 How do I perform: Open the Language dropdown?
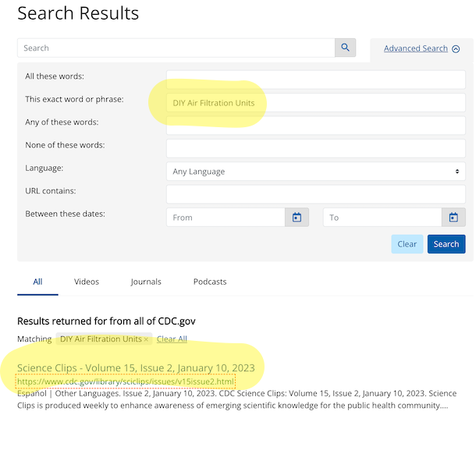click(315, 172)
